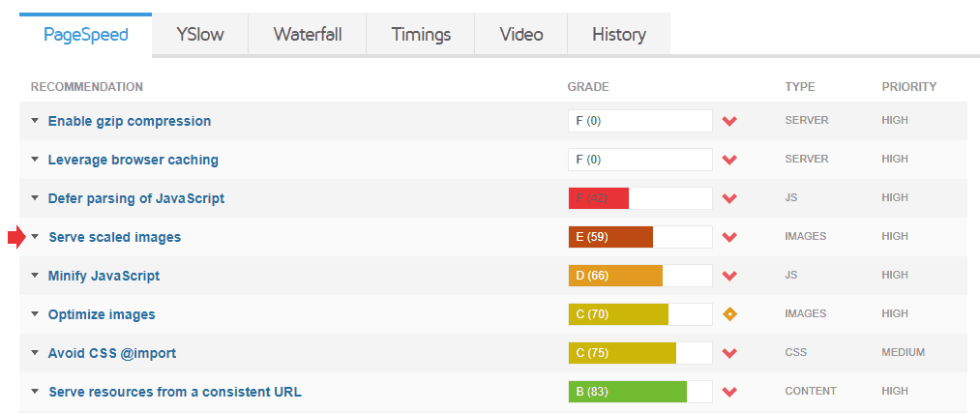This screenshot has width=980, height=413.
Task: Click red chevron icon on Serve scaled images row
Action: 729,237
